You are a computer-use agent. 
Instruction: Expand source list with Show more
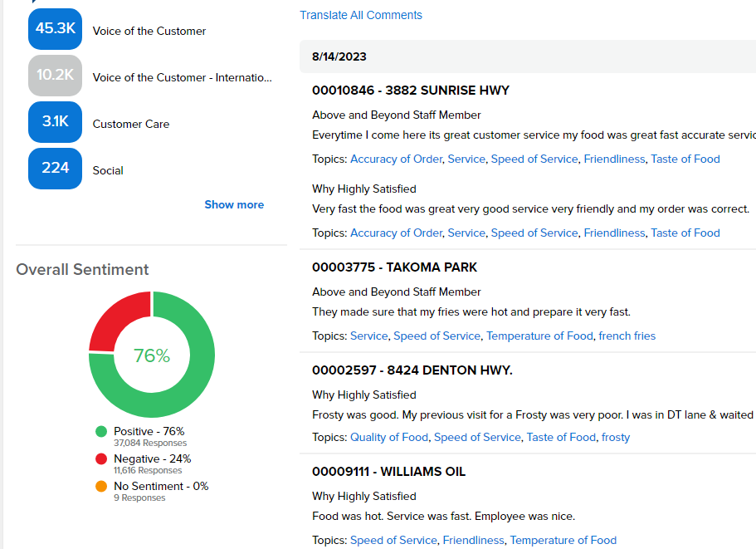tap(234, 204)
